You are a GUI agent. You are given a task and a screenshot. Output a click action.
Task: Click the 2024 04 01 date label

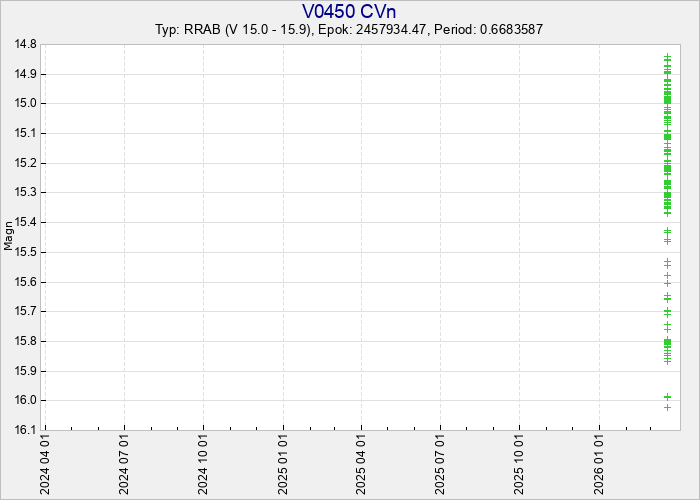[45, 463]
